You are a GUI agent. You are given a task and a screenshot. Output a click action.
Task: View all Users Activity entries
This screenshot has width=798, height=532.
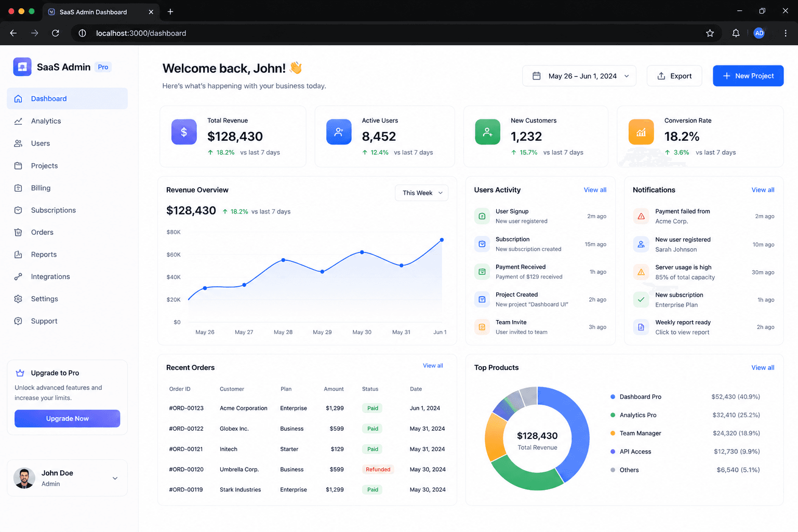coord(595,190)
